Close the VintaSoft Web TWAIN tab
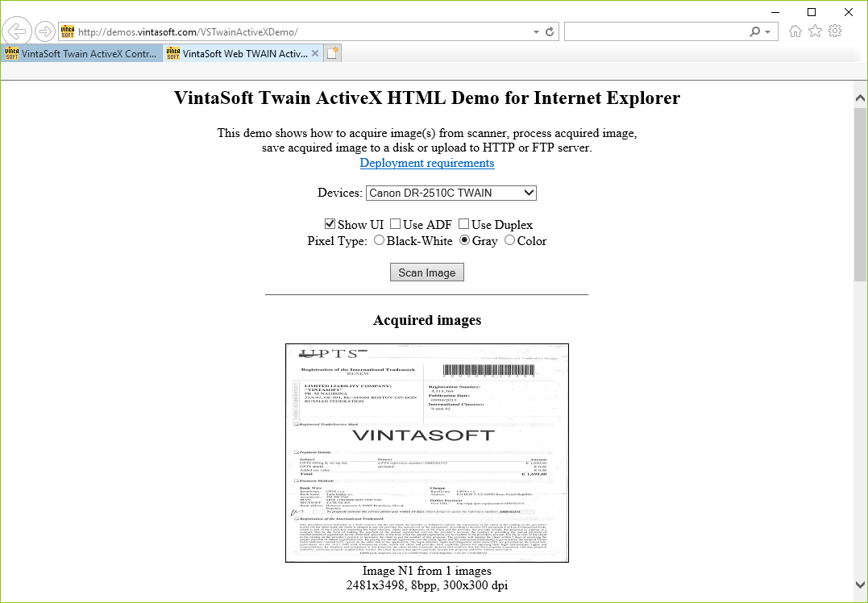 pyautogui.click(x=315, y=54)
